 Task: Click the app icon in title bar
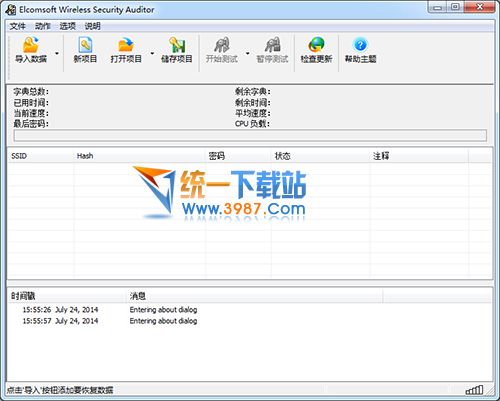11,10
